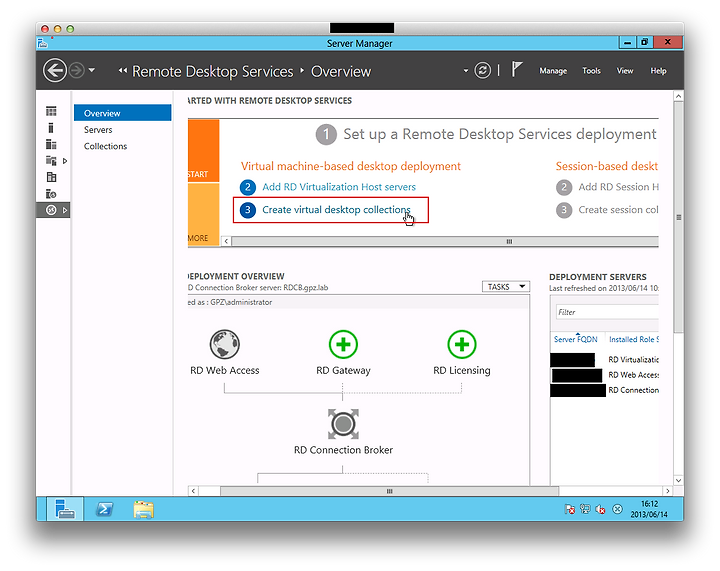This screenshot has width=720, height=571.
Task: Select the File and Storage Services icon
Action: (51, 161)
